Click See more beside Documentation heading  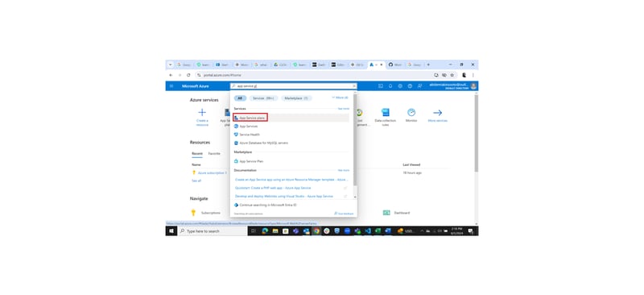(344, 170)
